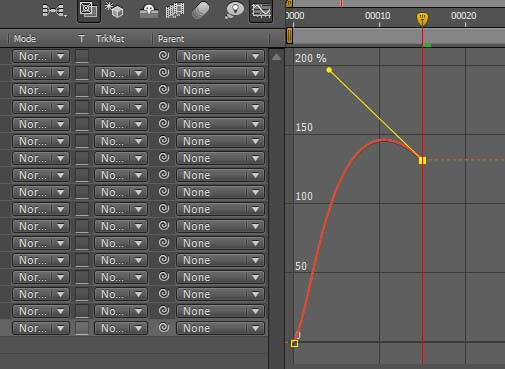Select the hollow starting keyframe at the graph's zero line
Image resolution: width=505 pixels, height=369 pixels.
[294, 343]
